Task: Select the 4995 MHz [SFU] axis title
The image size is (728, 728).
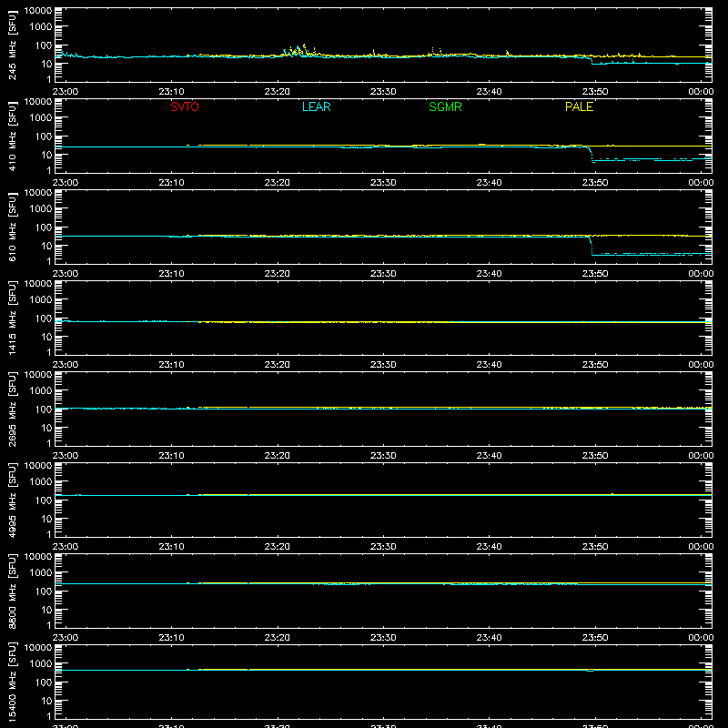Action: [12, 500]
